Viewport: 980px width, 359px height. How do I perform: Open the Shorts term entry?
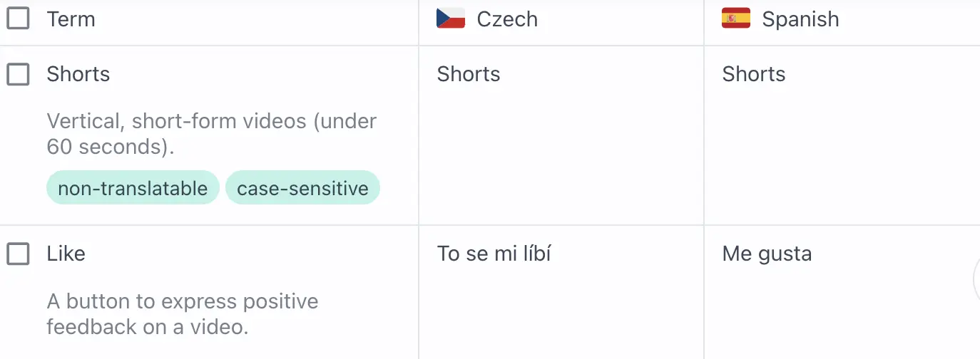[x=78, y=74]
